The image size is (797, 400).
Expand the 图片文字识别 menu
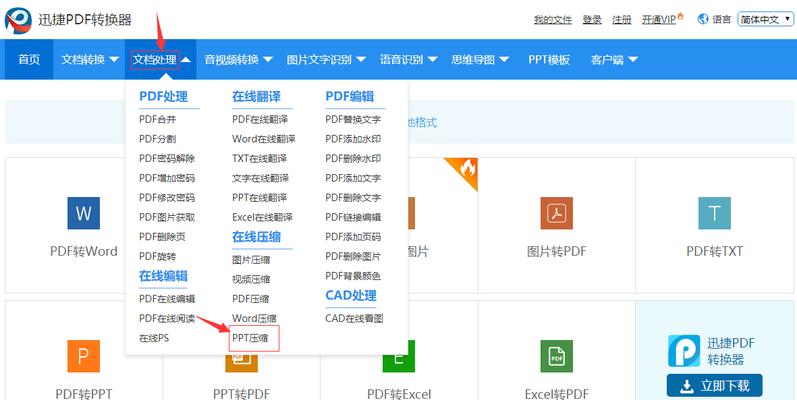[x=326, y=59]
